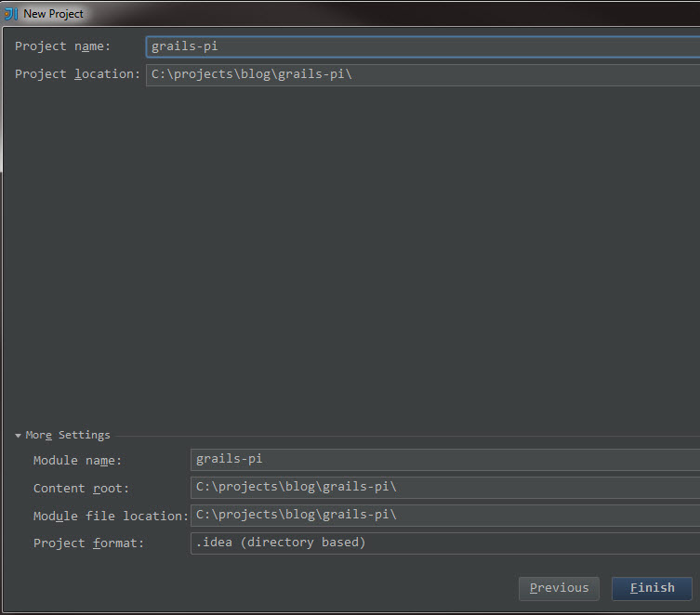Image resolution: width=700 pixels, height=615 pixels.
Task: Click Finish to create the project
Action: (652, 588)
